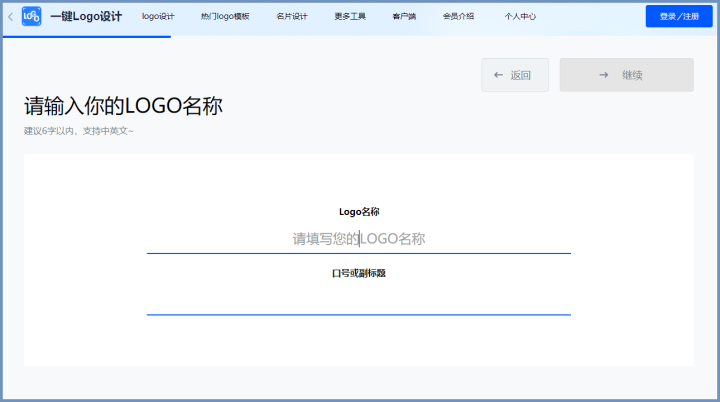
Task: Open the 客户端 navigation item
Action: [404, 17]
